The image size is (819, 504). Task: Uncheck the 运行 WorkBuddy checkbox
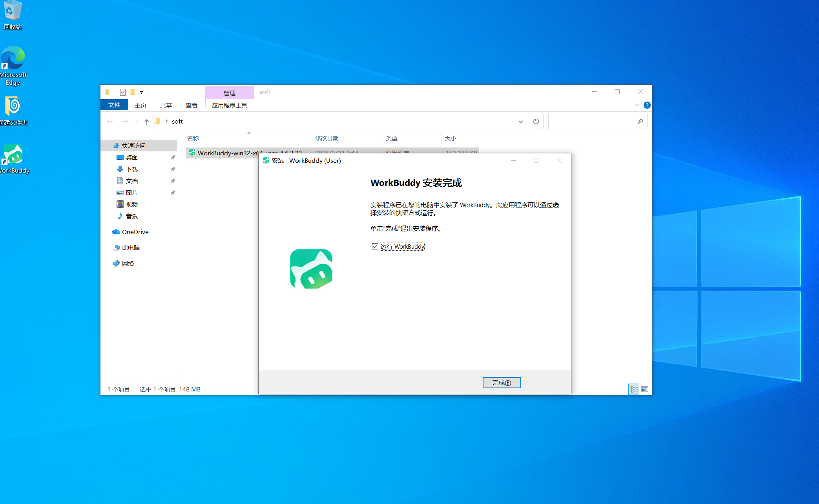click(x=375, y=246)
